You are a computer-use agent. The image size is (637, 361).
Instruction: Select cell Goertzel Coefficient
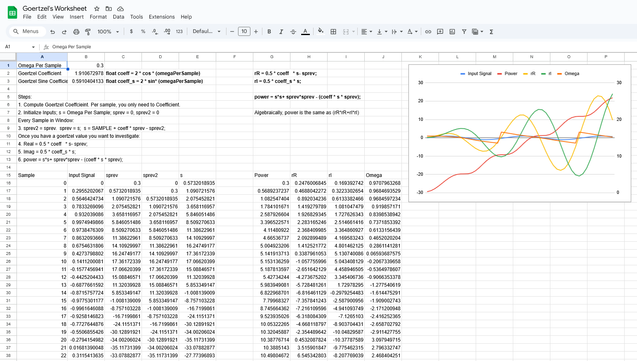[x=42, y=73]
